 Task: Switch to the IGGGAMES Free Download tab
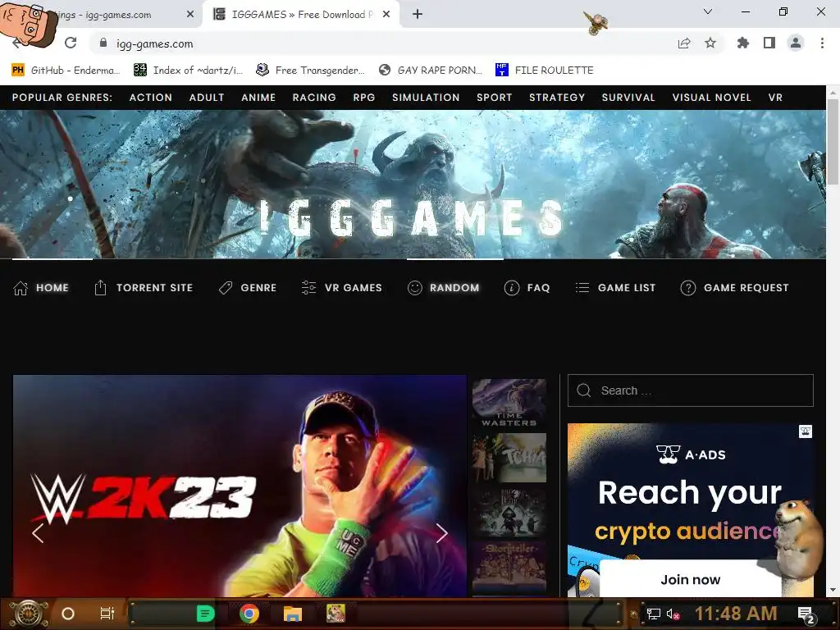pyautogui.click(x=301, y=15)
